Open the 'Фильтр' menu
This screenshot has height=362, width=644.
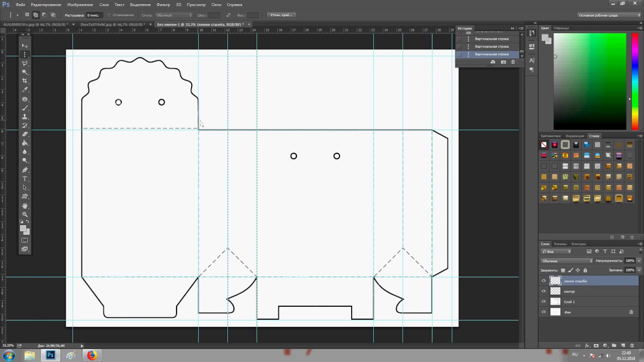(x=163, y=5)
